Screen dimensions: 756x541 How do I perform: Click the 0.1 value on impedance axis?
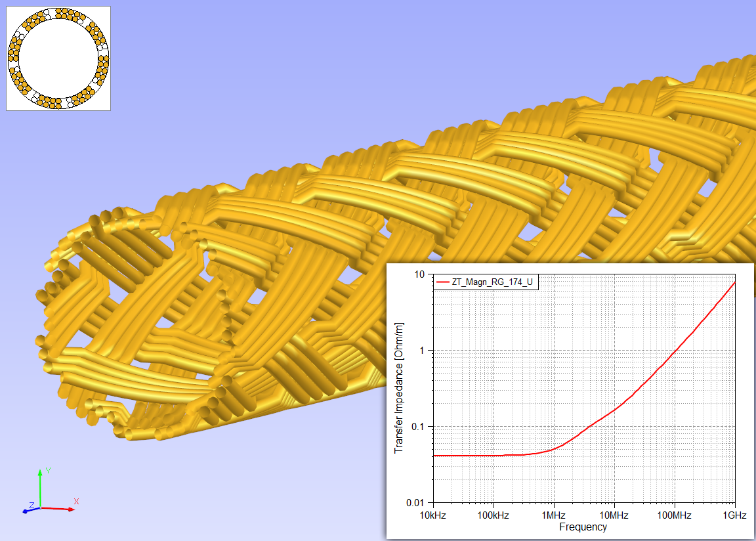pyautogui.click(x=419, y=427)
